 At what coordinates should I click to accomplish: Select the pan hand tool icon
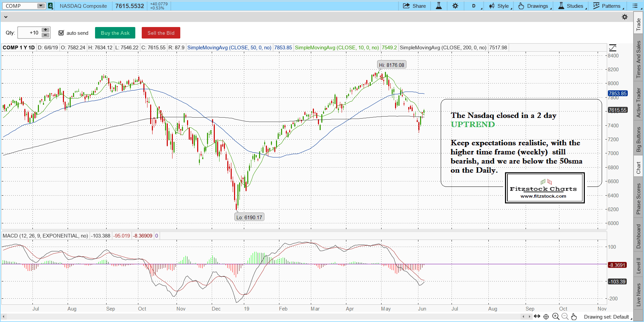pyautogui.click(x=574, y=317)
